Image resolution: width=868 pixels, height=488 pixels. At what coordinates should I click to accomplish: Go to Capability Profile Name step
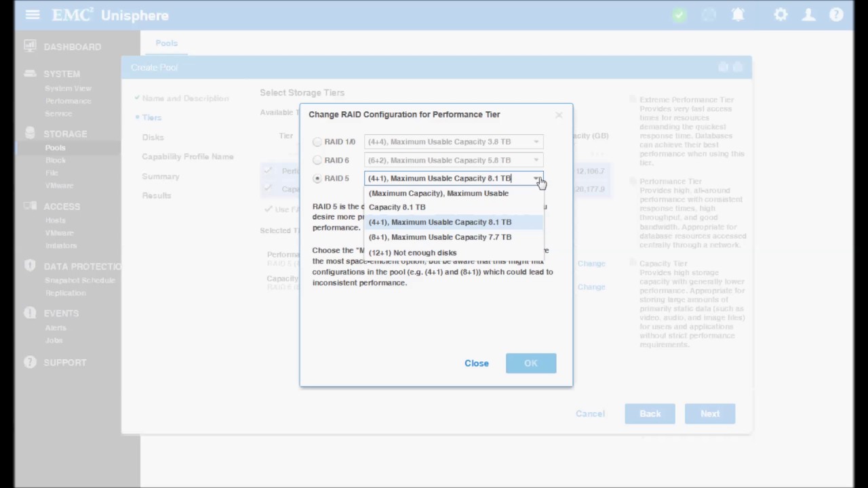(x=188, y=157)
